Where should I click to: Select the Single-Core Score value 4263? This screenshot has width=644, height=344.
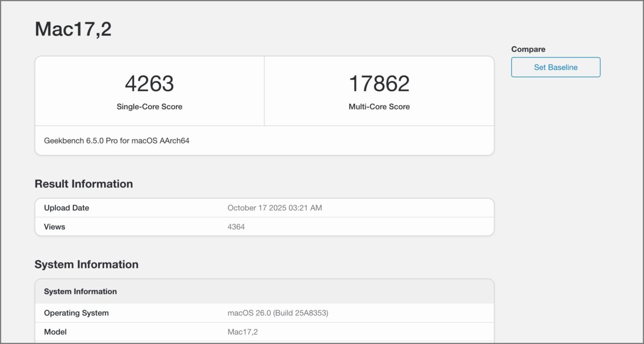point(149,83)
